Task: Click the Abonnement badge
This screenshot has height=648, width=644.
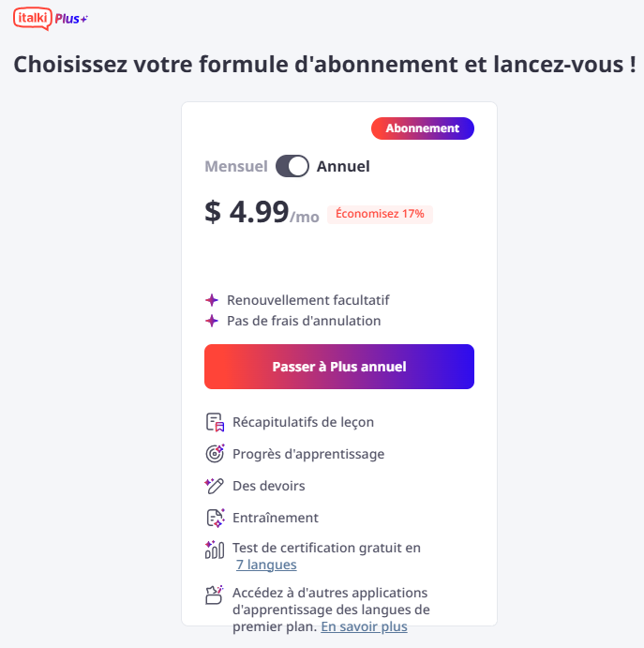Action: pyautogui.click(x=423, y=128)
